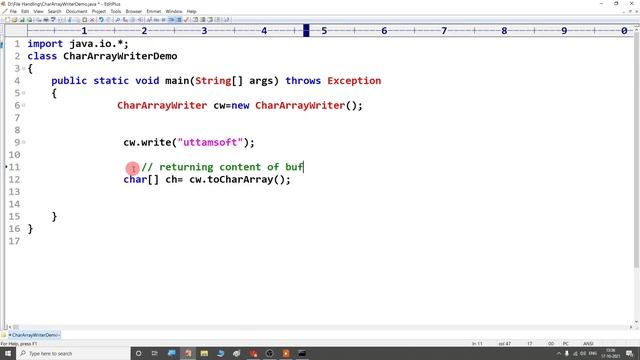Click the New document toolbar icon

pyautogui.click(x=7, y=20)
